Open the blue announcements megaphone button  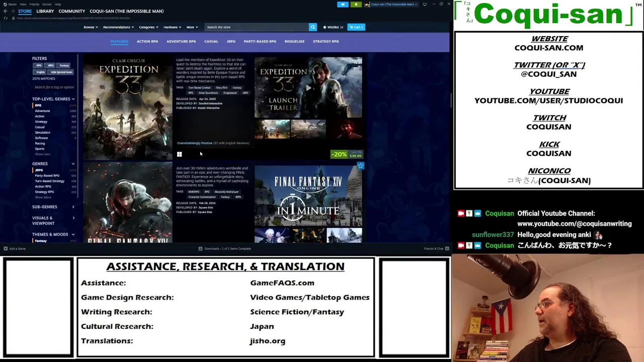(x=343, y=5)
